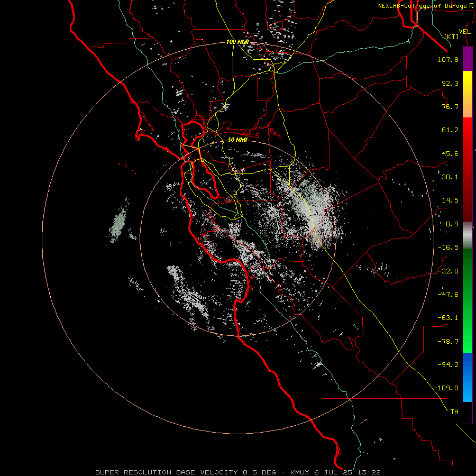Click the NEXLAB-College of DuPage credit text
Viewport: 476px width, 476px height.
426,6
